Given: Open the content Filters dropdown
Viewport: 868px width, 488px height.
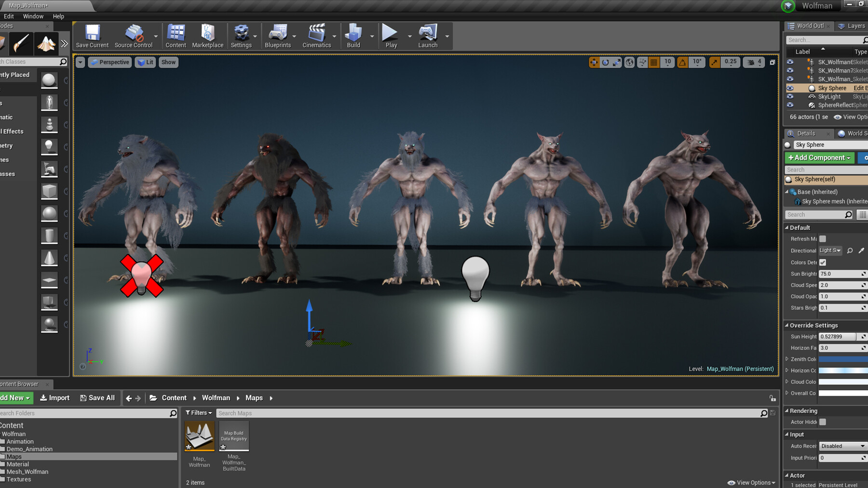Looking at the screenshot, I should point(199,413).
